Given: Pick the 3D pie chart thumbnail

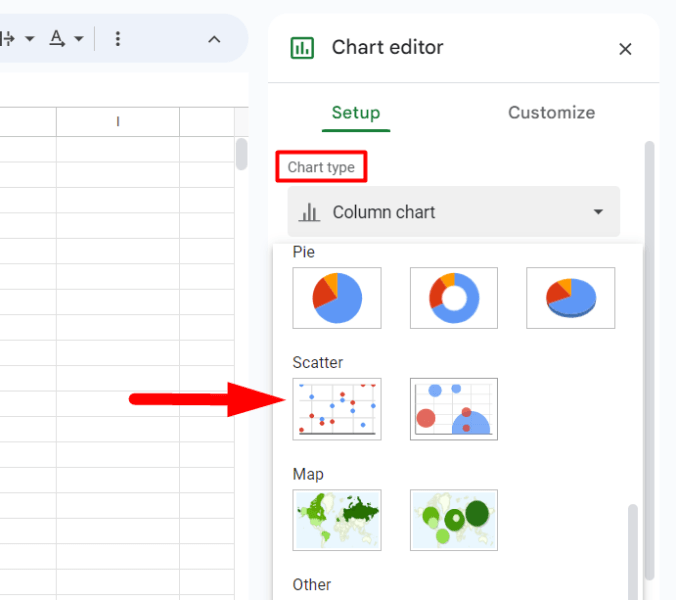Looking at the screenshot, I should point(570,298).
